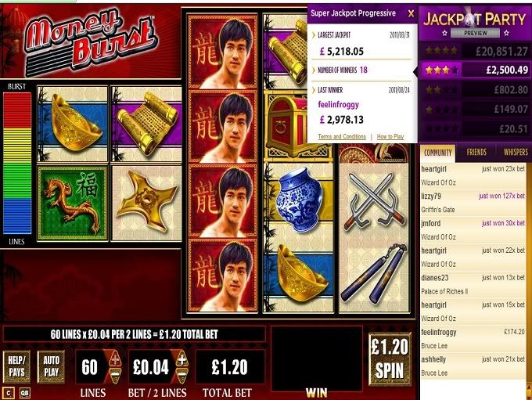Click the BURST color meter bar

click(17, 164)
